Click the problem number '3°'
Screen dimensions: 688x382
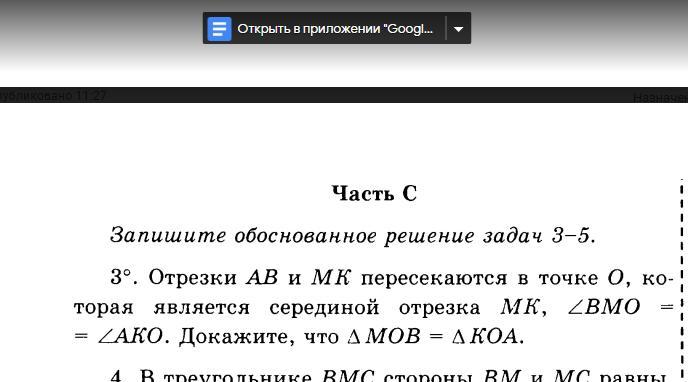coord(121,277)
